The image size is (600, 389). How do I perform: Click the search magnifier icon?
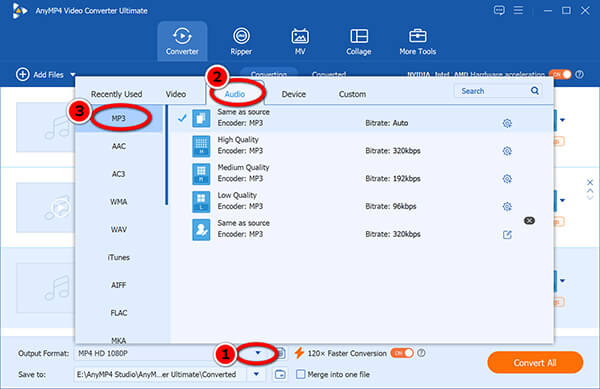coord(535,91)
